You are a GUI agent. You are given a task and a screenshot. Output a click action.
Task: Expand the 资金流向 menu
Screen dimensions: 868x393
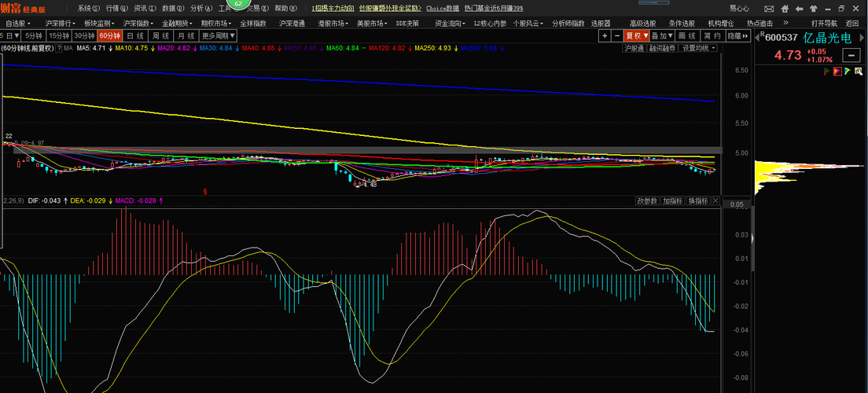coord(448,24)
